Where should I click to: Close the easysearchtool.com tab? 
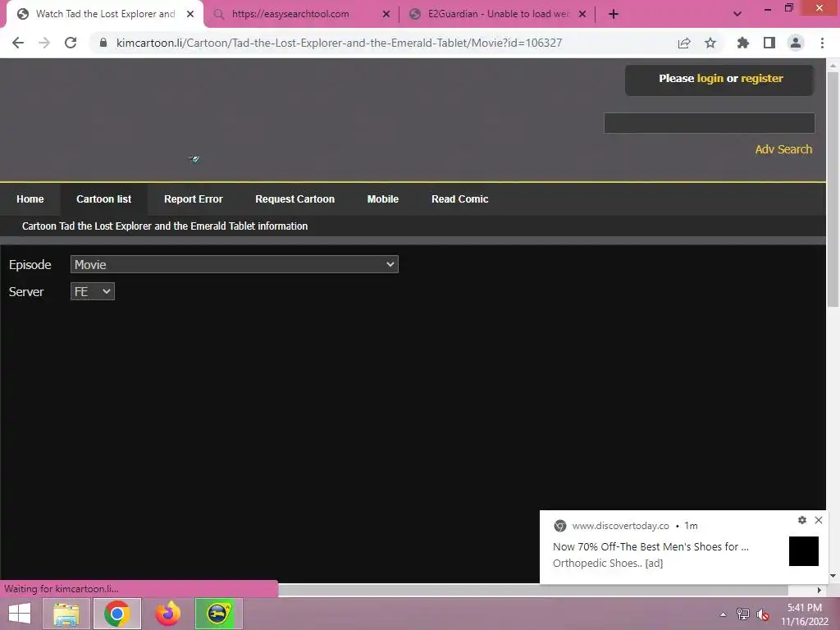tap(386, 14)
